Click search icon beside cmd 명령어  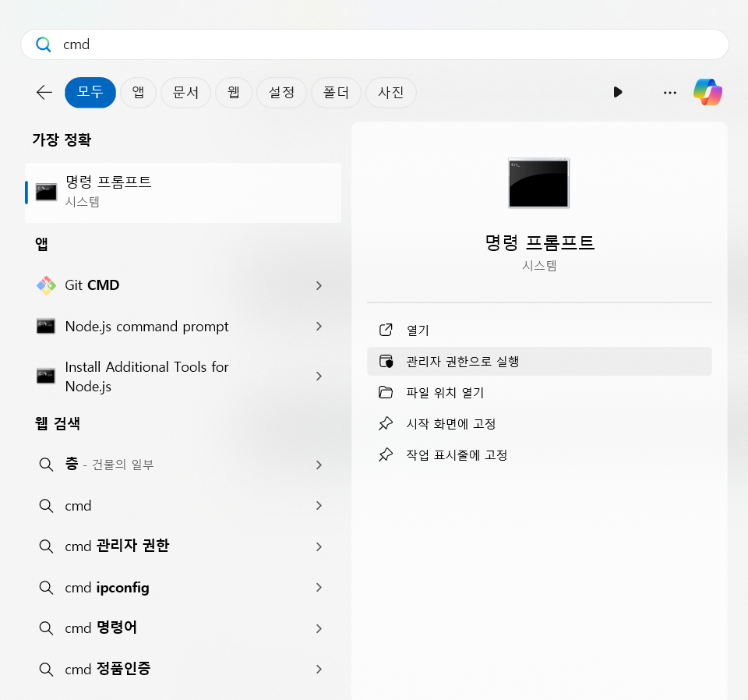pyautogui.click(x=46, y=628)
